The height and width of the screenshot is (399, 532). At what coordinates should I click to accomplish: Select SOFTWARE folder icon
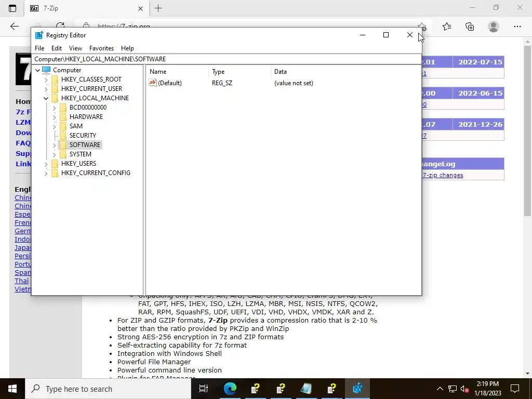point(63,144)
